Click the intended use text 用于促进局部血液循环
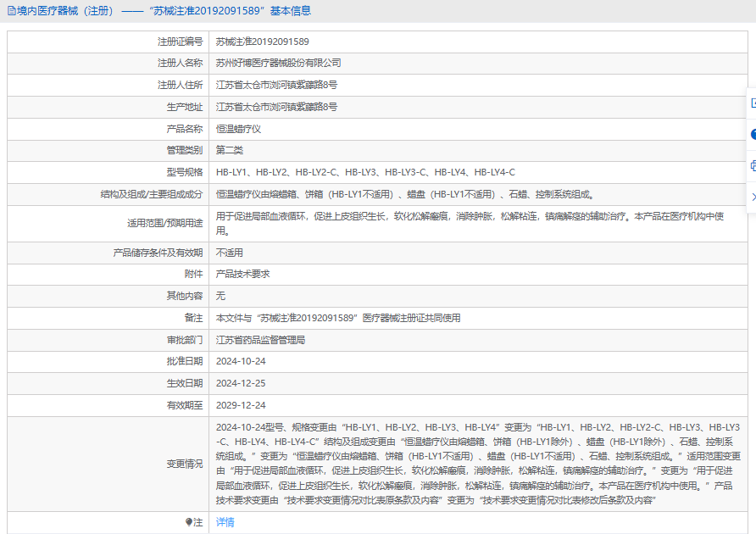This screenshot has width=756, height=534. click(x=470, y=223)
